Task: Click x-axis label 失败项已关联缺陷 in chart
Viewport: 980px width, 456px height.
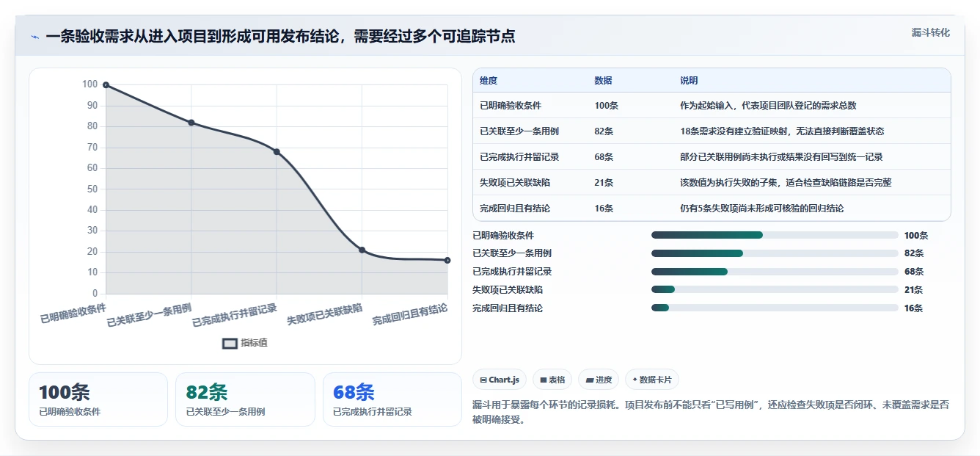Action: coord(325,314)
